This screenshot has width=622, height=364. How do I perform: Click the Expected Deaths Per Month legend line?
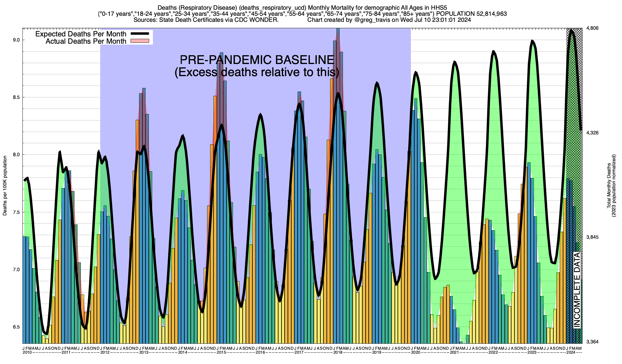point(140,34)
